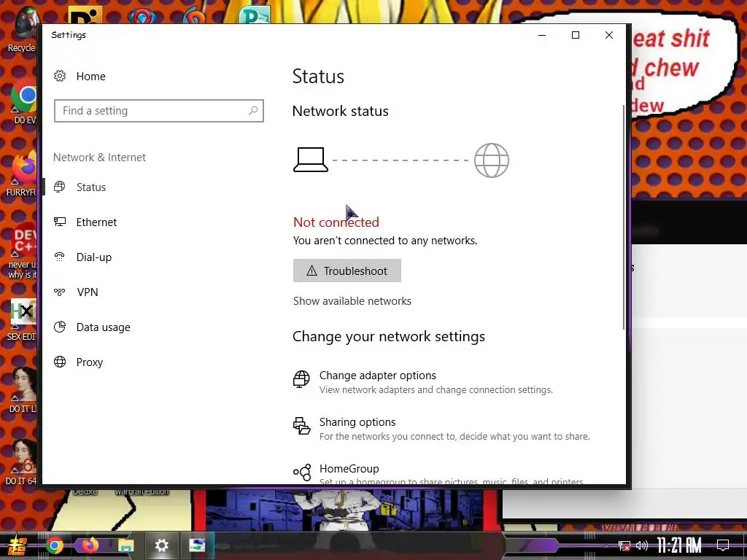Open the HxD shortcut labeled SEX EDIT
The width and height of the screenshot is (747, 560).
coord(23,320)
